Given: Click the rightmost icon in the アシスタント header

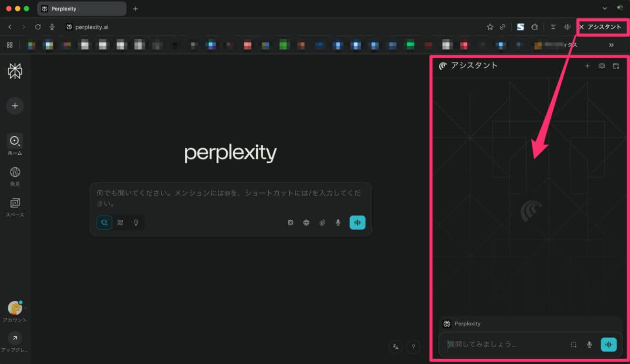Looking at the screenshot, I should tap(616, 66).
